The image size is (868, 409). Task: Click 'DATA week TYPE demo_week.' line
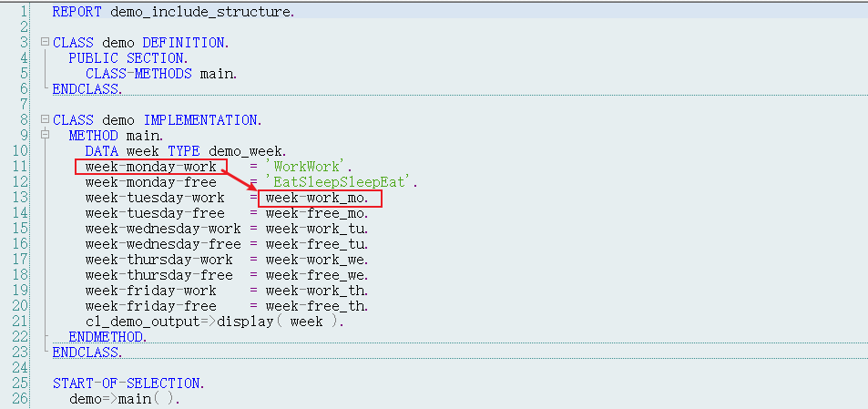[x=186, y=151]
